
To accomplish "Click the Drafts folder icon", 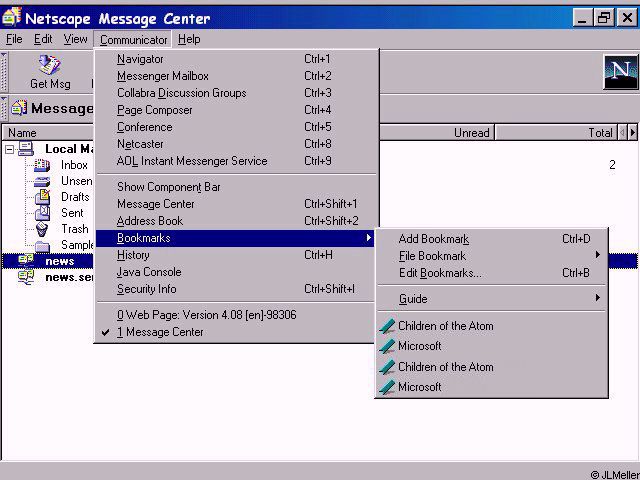I will [42, 197].
